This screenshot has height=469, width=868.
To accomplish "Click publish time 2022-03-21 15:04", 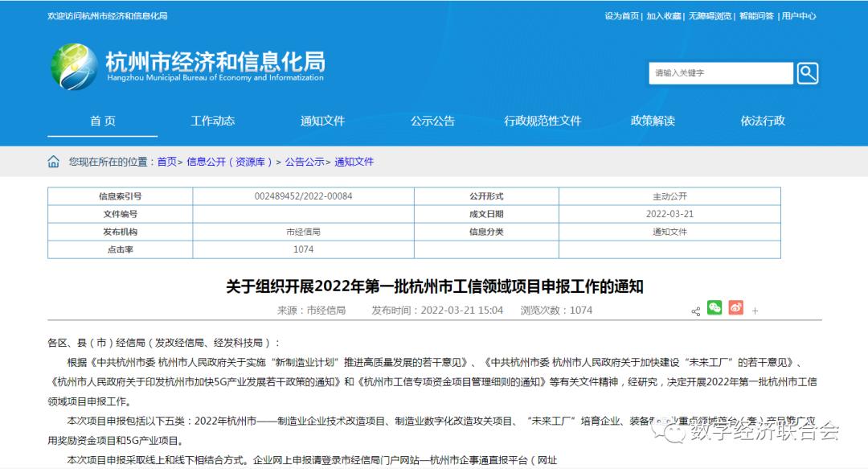I will pos(437,311).
